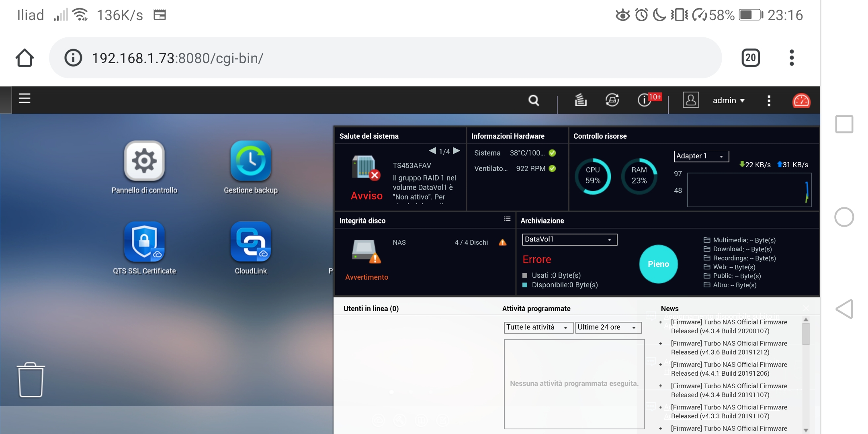Expand the admin user dropdown
The width and height of the screenshot is (868, 434).
(x=728, y=100)
